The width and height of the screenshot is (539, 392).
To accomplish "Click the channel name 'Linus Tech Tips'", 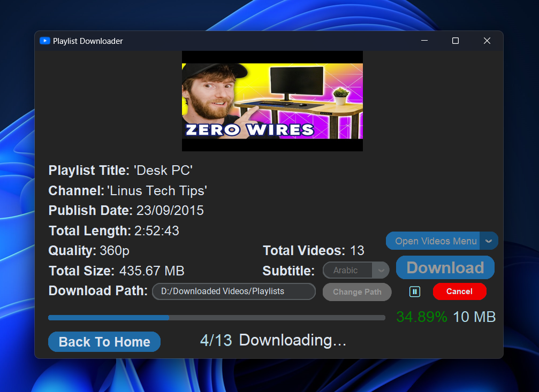I will [157, 191].
